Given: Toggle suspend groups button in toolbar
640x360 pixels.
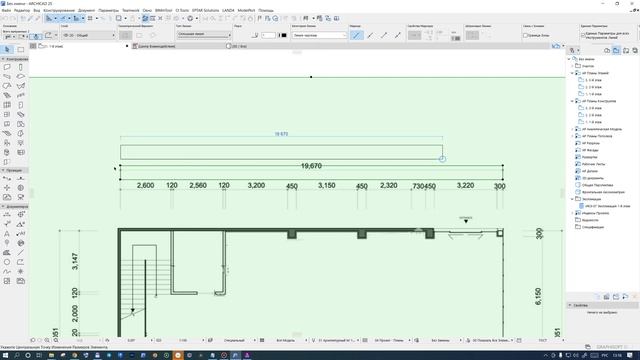Looking at the screenshot, I should click(145, 18).
